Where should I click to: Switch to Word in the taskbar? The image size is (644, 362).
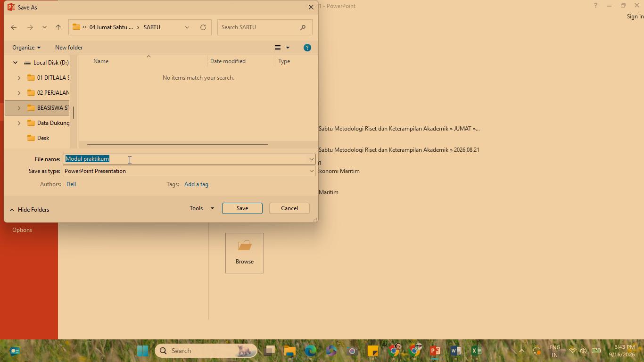[x=455, y=351]
